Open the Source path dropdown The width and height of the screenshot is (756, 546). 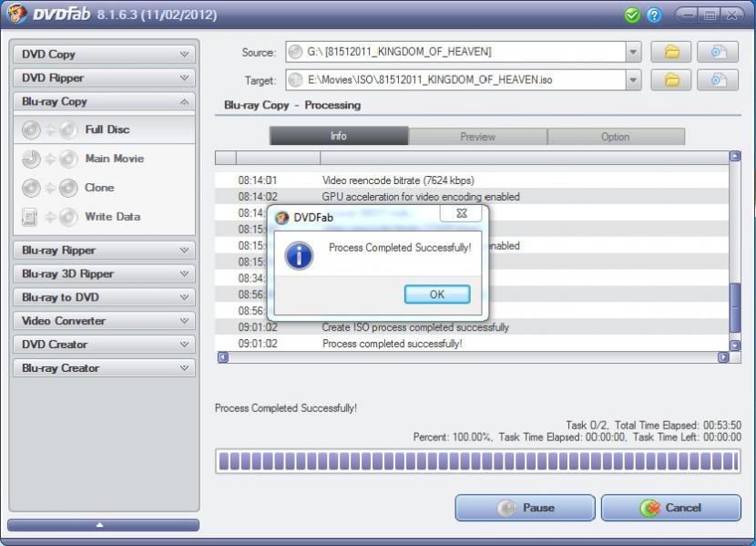click(x=634, y=52)
